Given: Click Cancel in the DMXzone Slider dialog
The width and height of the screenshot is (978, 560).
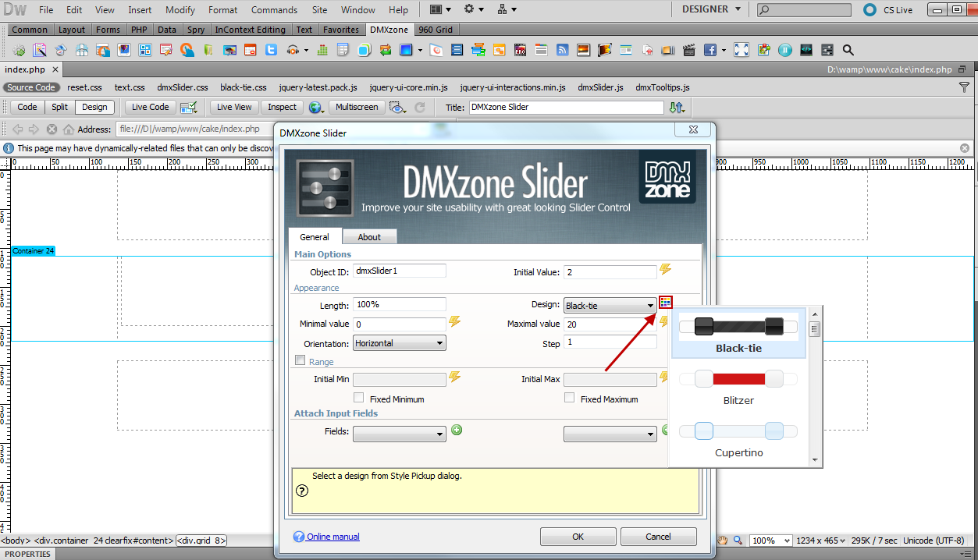Looking at the screenshot, I should 658,537.
